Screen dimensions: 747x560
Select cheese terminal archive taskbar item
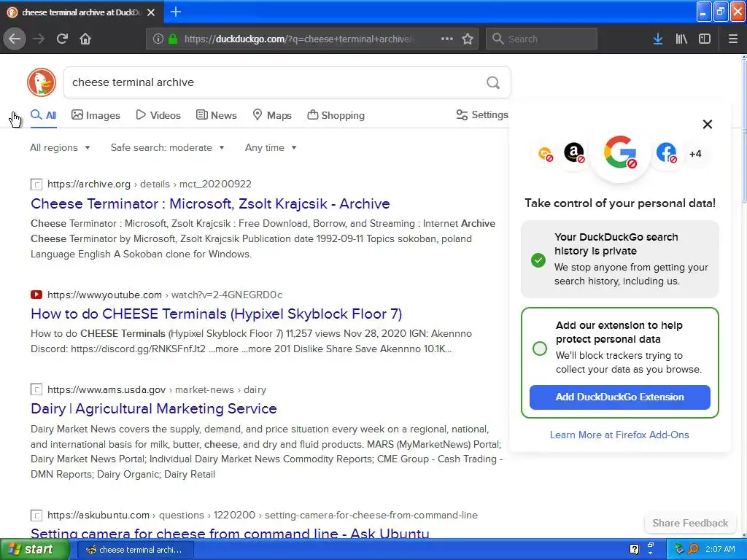pyautogui.click(x=135, y=550)
